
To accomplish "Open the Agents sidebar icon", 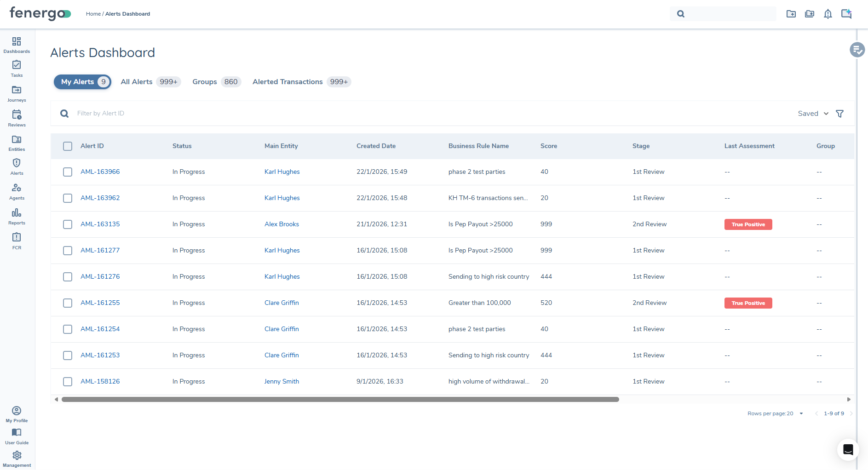I will click(x=17, y=191).
